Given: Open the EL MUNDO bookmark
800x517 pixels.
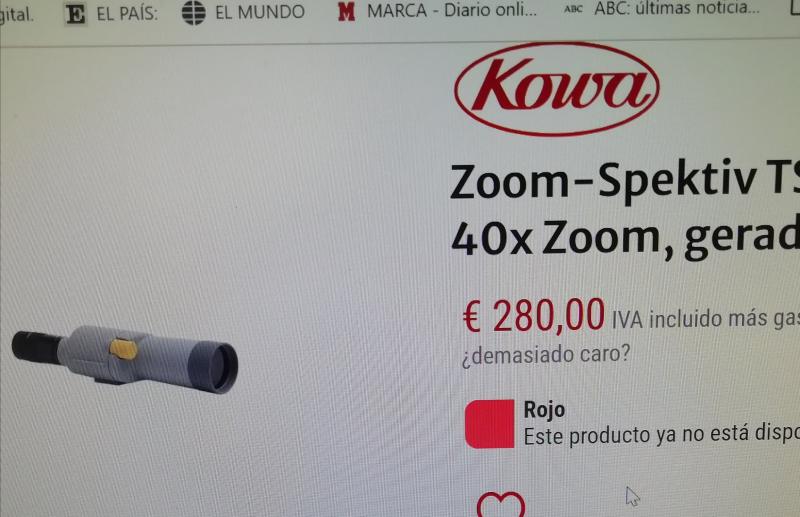Looking at the screenshot, I should coord(243,12).
